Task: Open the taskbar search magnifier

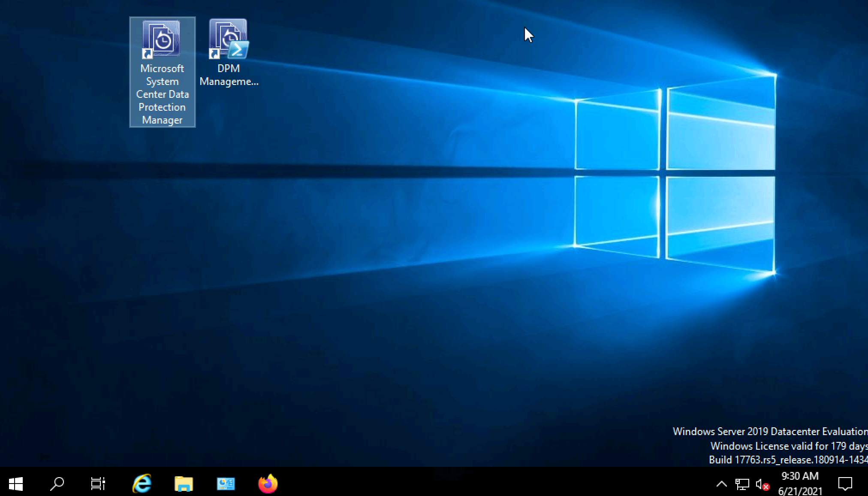Action: point(57,484)
